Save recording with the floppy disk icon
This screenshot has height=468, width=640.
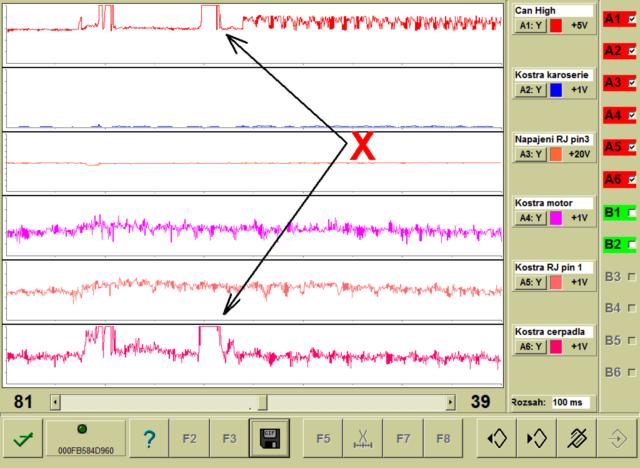click(270, 439)
